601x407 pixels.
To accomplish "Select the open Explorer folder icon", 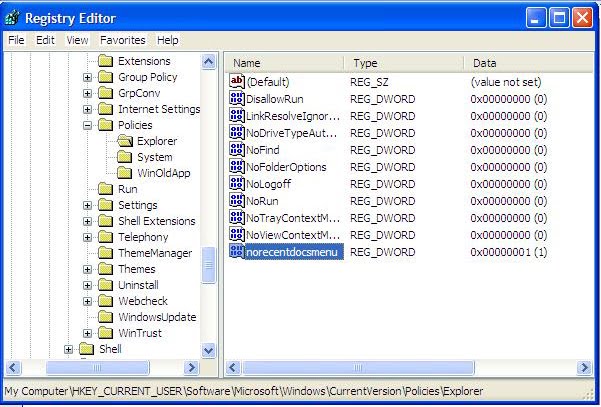I will (125, 141).
